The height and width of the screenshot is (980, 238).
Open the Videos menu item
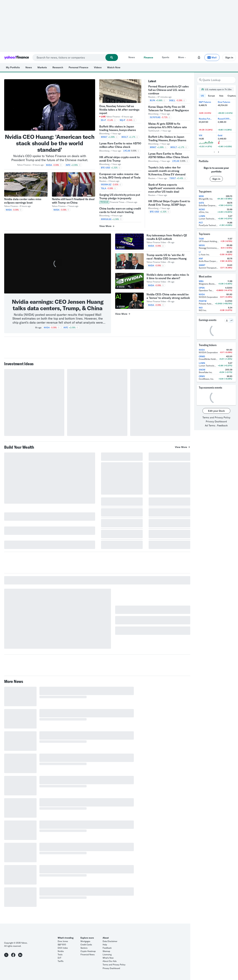98,67
